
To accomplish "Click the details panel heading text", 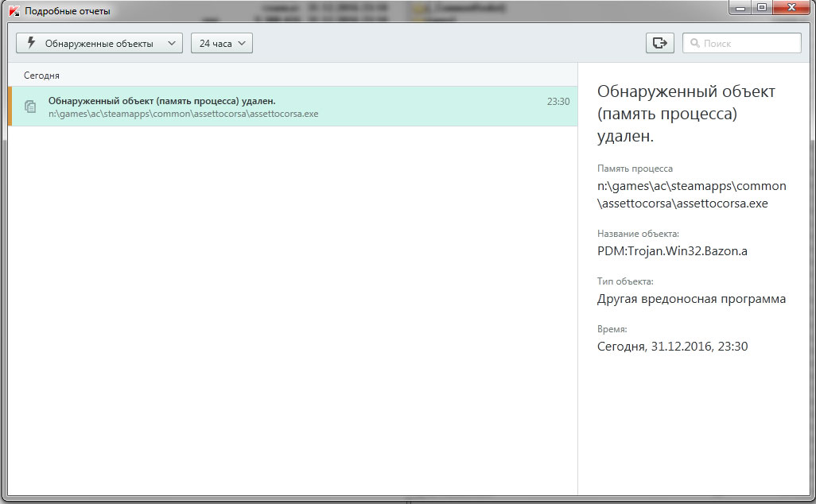I will pyautogui.click(x=686, y=114).
